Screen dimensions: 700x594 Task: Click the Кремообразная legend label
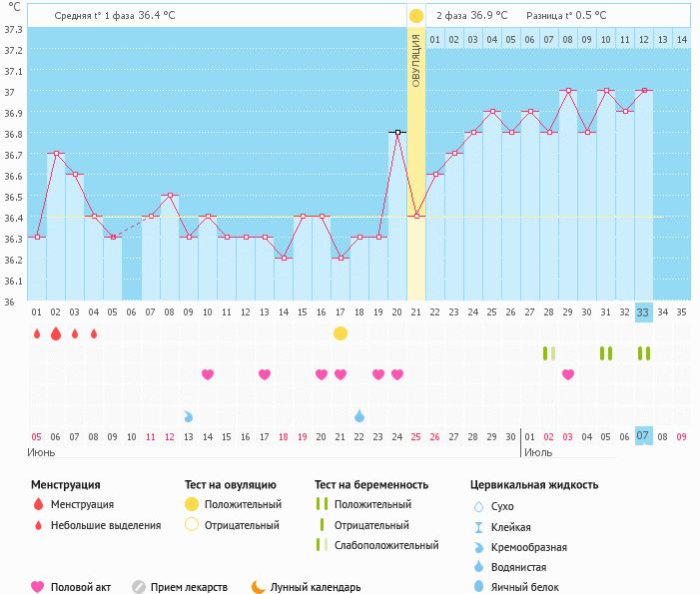529,548
